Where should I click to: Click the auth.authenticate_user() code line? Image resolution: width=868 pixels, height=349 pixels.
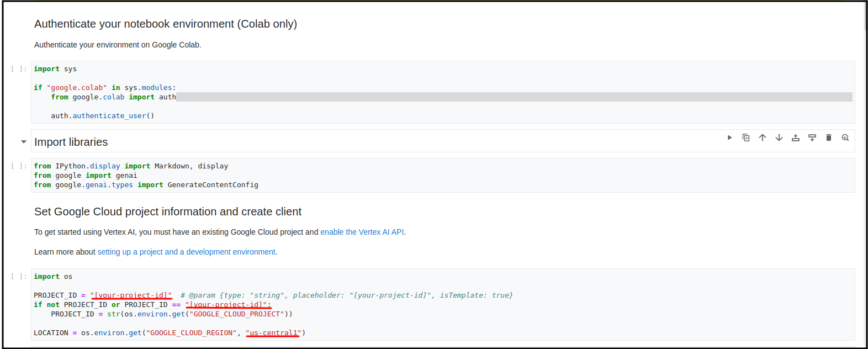point(103,116)
